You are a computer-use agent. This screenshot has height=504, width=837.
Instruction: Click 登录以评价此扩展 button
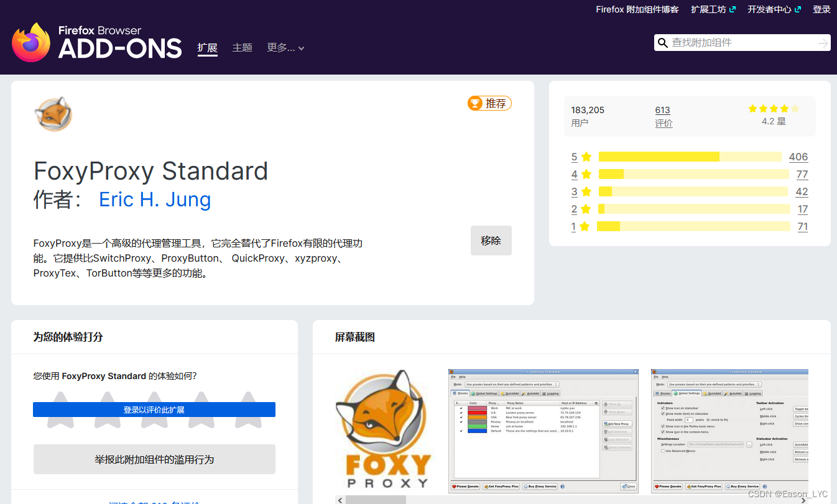(154, 410)
